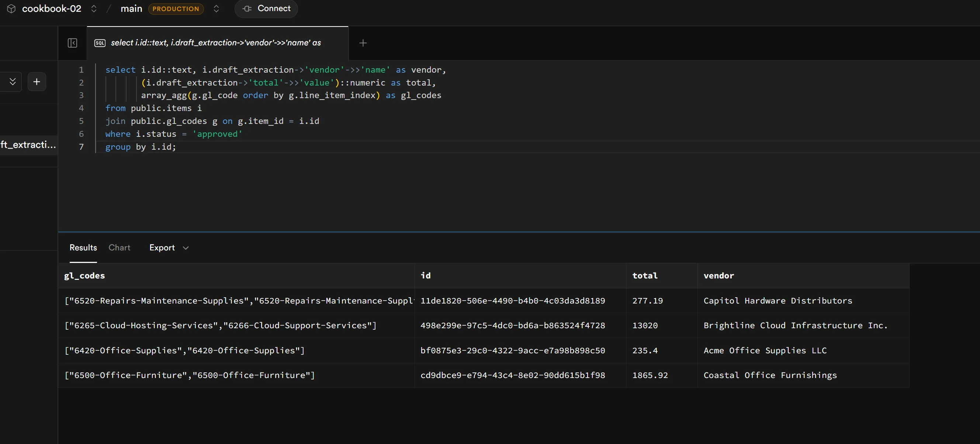Click cell with 6500-Office-Furniture codes
The width and height of the screenshot is (980, 444).
click(236, 375)
